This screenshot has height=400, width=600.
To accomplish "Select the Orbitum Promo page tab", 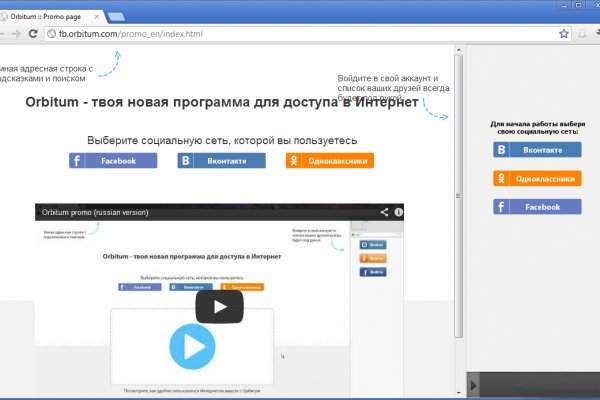I will tap(45, 15).
